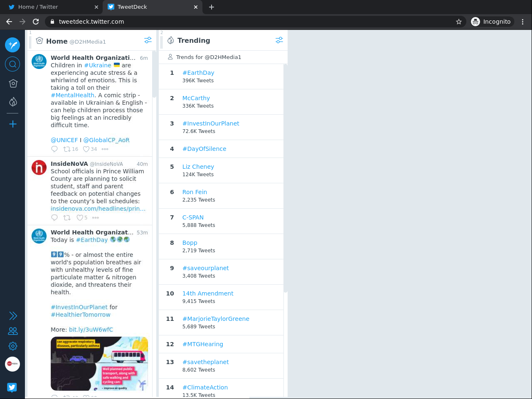532x399 pixels.
Task: Open the #InvestInOurPlanet trend
Action: tap(211, 123)
